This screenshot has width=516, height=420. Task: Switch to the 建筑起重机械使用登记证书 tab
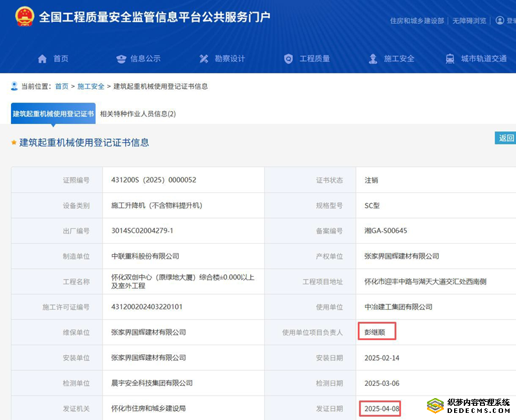[x=53, y=114]
